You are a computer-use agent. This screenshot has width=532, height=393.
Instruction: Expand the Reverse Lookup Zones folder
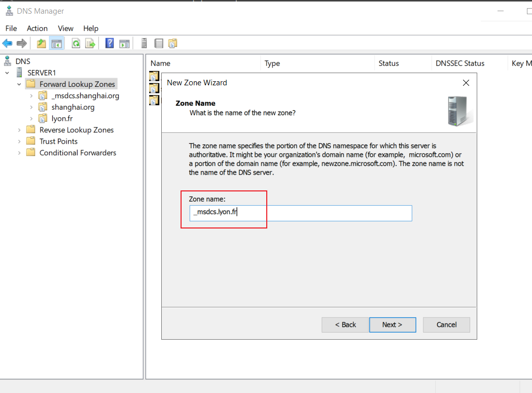(x=19, y=130)
